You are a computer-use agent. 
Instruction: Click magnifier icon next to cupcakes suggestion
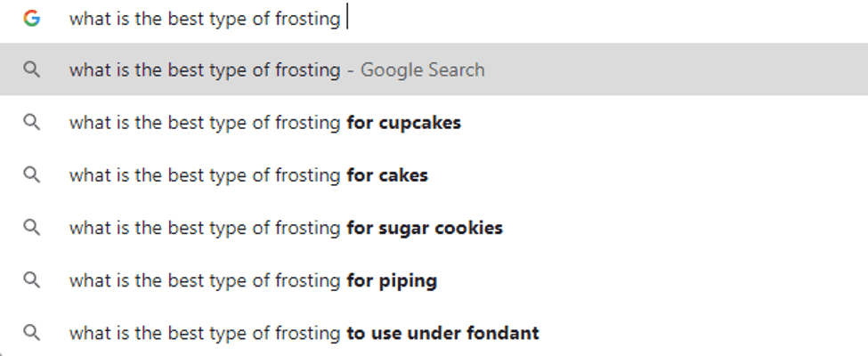click(32, 123)
